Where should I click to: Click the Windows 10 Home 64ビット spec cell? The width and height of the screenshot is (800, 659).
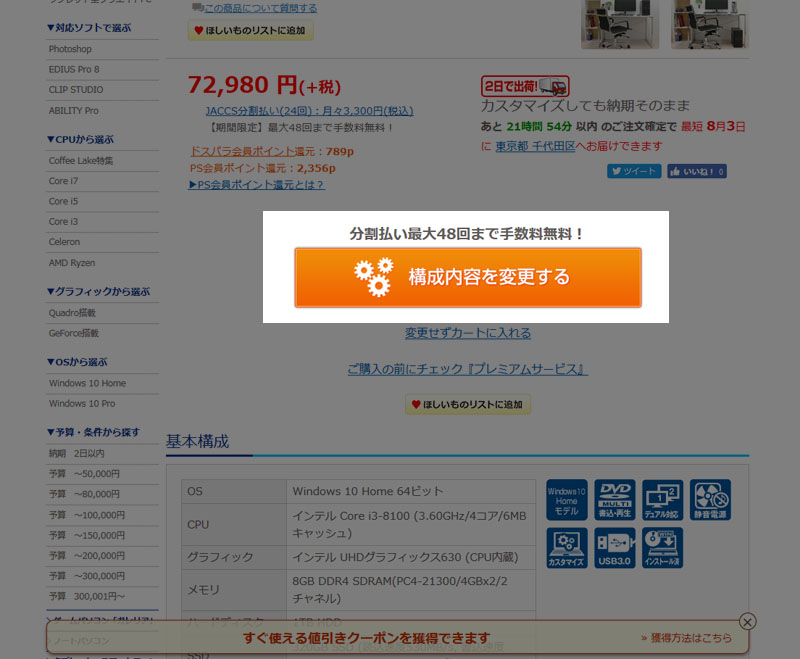tap(411, 492)
